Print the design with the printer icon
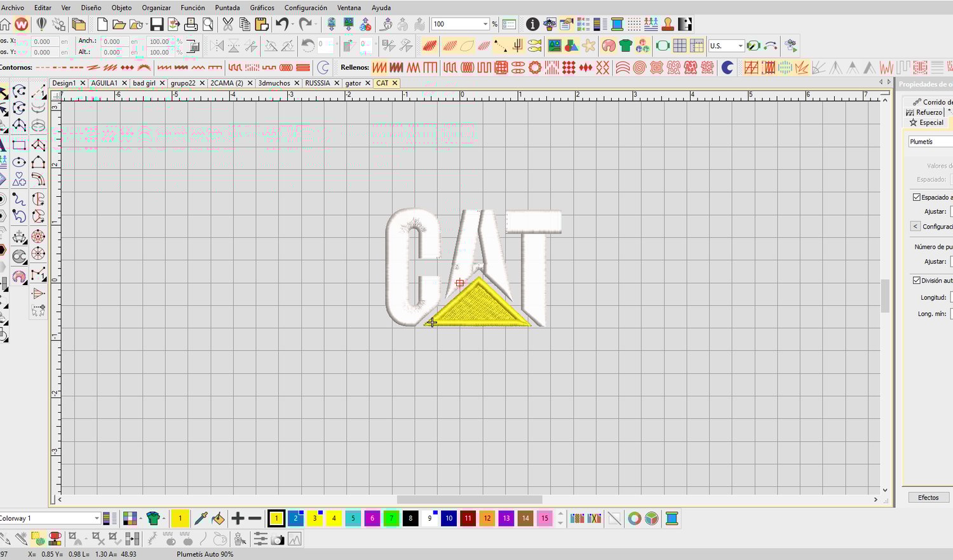This screenshot has width=953, height=560. [x=191, y=25]
